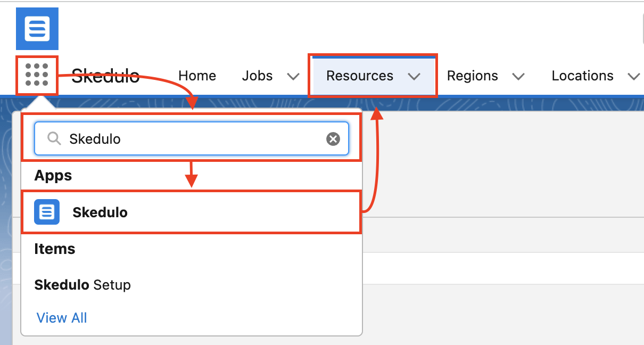Click the Apps section heading

(x=53, y=175)
